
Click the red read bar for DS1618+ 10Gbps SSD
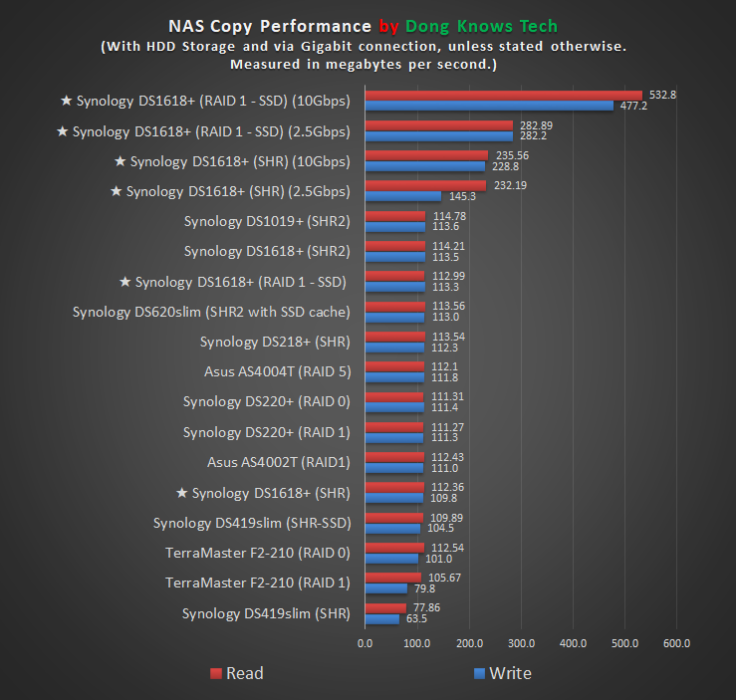coord(504,96)
